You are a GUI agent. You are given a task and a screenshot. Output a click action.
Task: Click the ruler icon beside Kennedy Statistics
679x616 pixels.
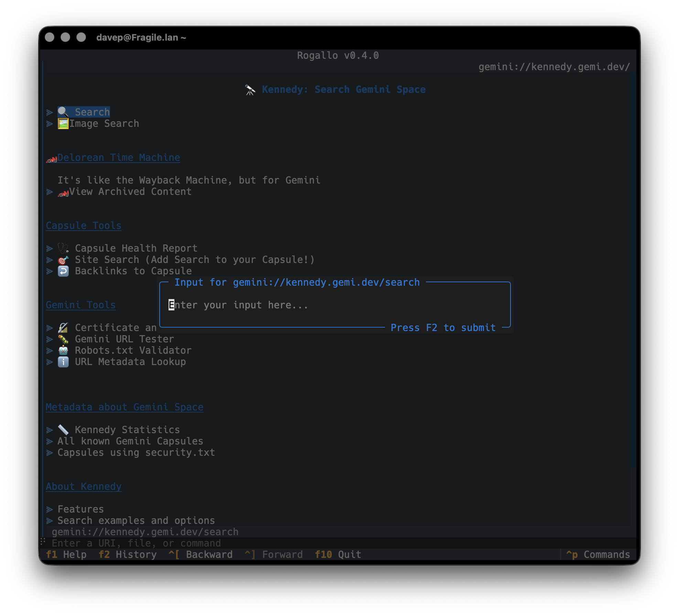tap(63, 430)
